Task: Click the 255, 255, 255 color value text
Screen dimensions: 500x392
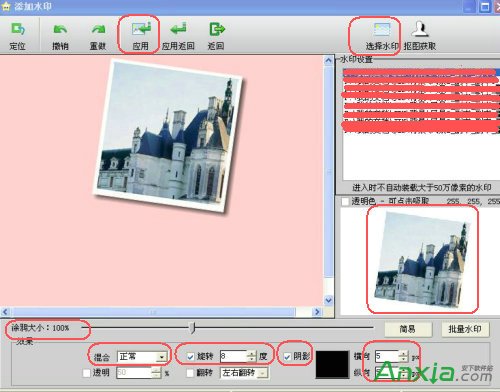Action: pyautogui.click(x=473, y=201)
